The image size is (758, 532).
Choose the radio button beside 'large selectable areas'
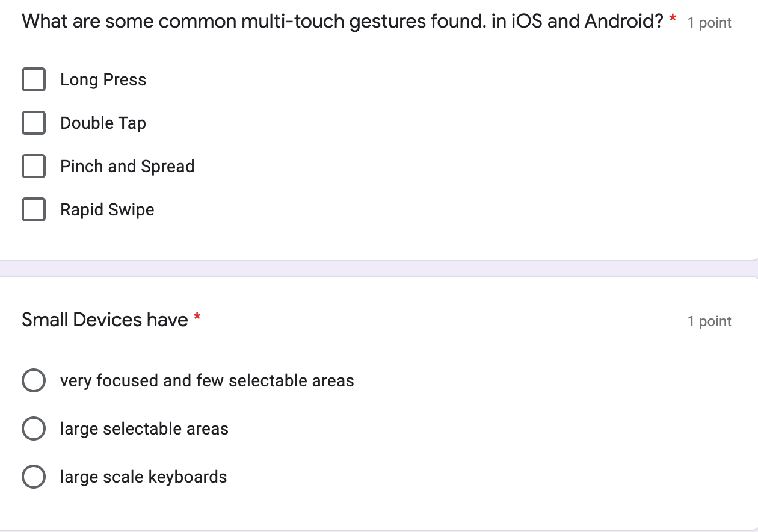click(34, 428)
